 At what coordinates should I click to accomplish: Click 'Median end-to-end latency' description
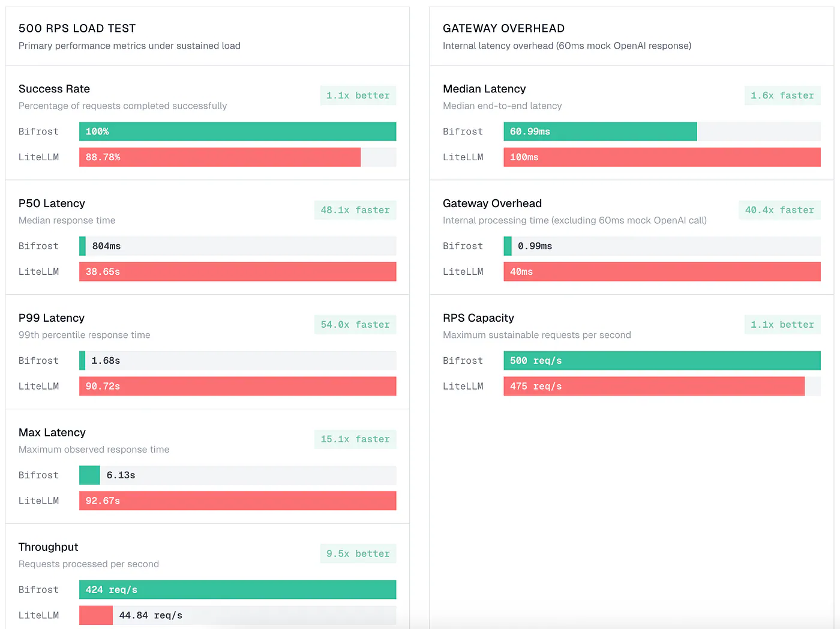[x=502, y=106]
